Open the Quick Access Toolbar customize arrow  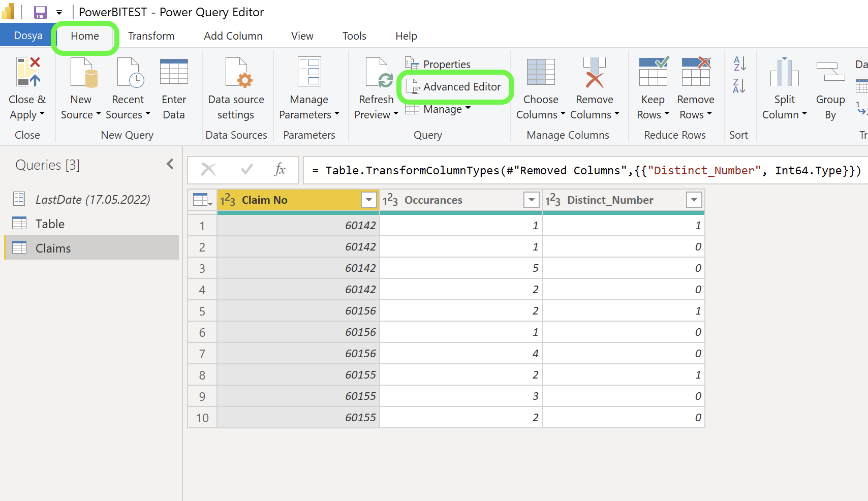[59, 12]
